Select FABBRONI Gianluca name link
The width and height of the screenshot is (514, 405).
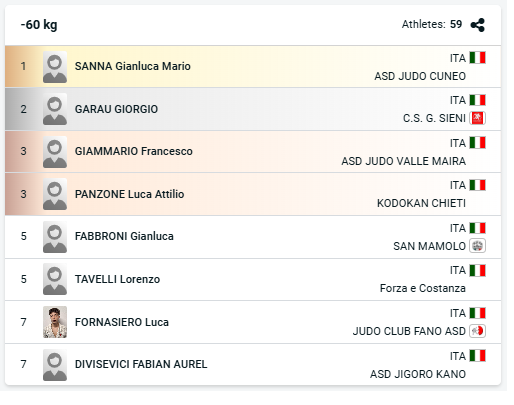pyautogui.click(x=124, y=236)
